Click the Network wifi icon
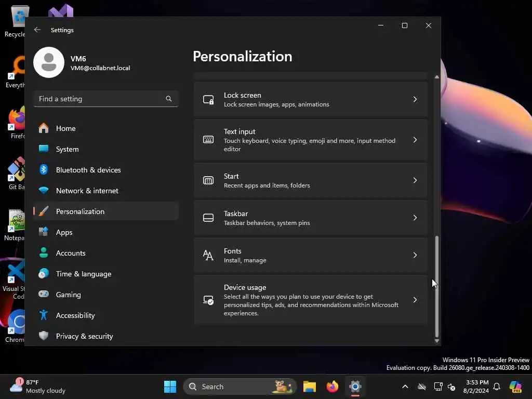Screen dimensions: 532x399 [x=44, y=190]
